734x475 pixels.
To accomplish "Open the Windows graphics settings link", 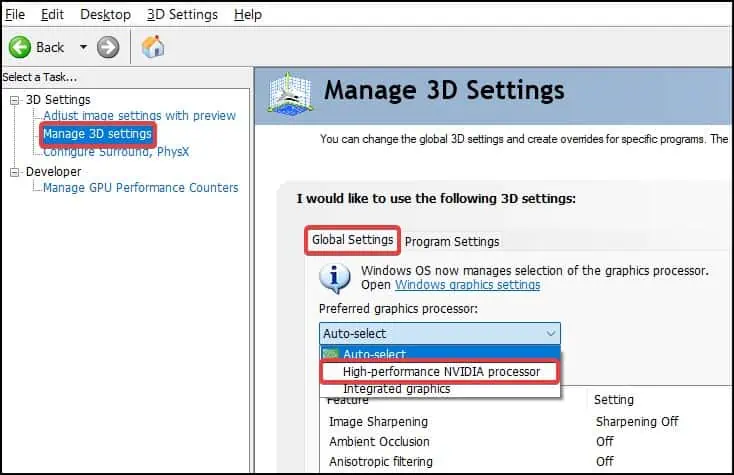I will [x=467, y=285].
